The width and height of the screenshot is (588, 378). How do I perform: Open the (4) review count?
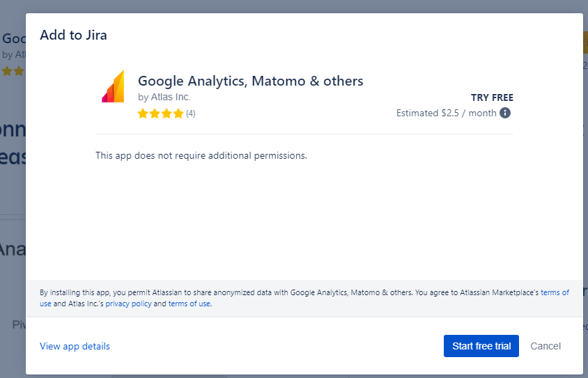(191, 113)
